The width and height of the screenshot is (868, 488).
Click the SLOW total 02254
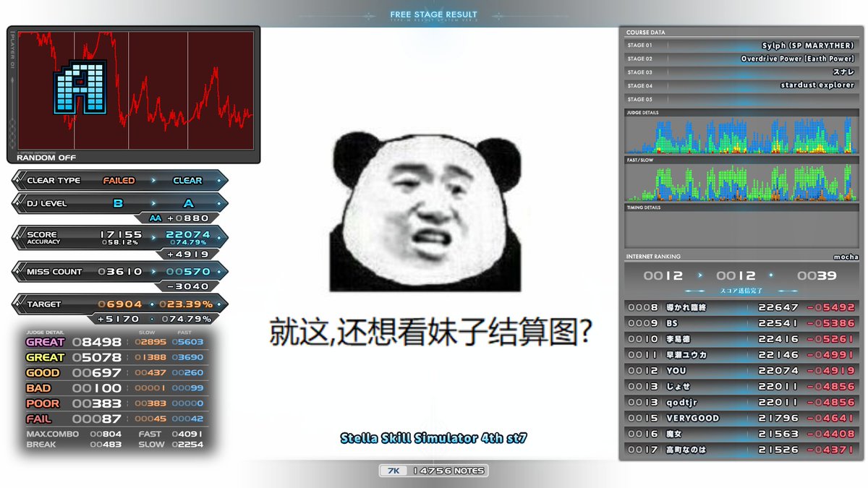pos(187,445)
